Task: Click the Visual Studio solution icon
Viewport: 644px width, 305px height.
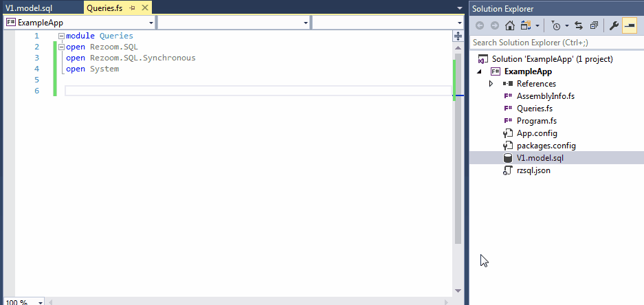Action: [x=483, y=59]
